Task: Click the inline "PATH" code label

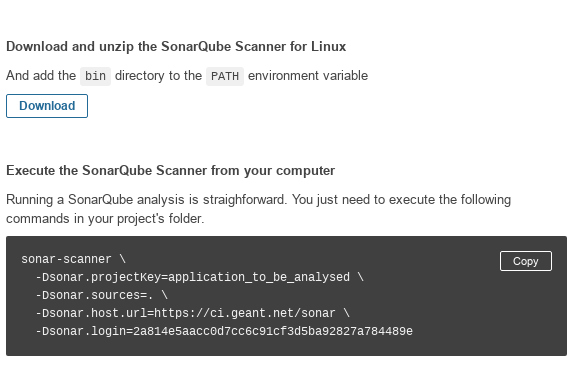Action: 225,76
